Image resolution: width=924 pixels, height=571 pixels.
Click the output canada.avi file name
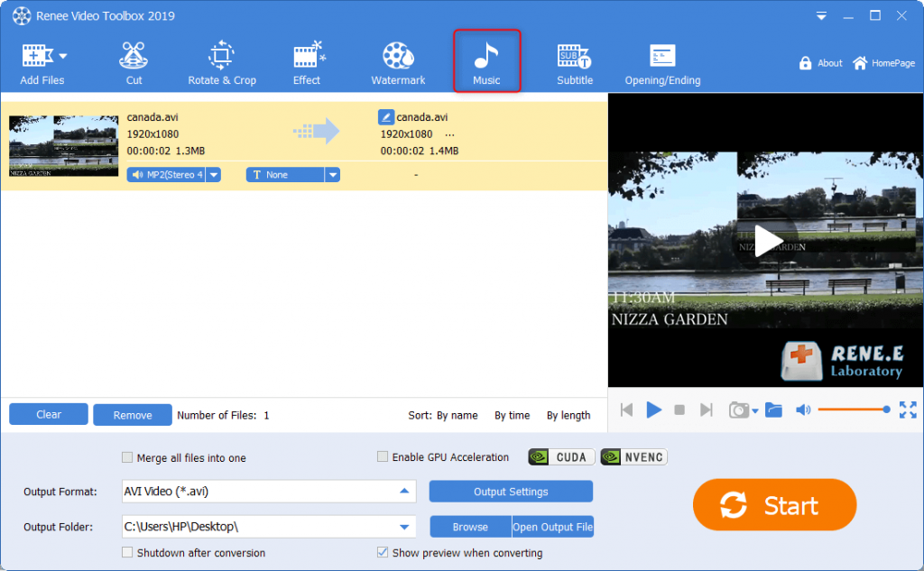(x=422, y=117)
